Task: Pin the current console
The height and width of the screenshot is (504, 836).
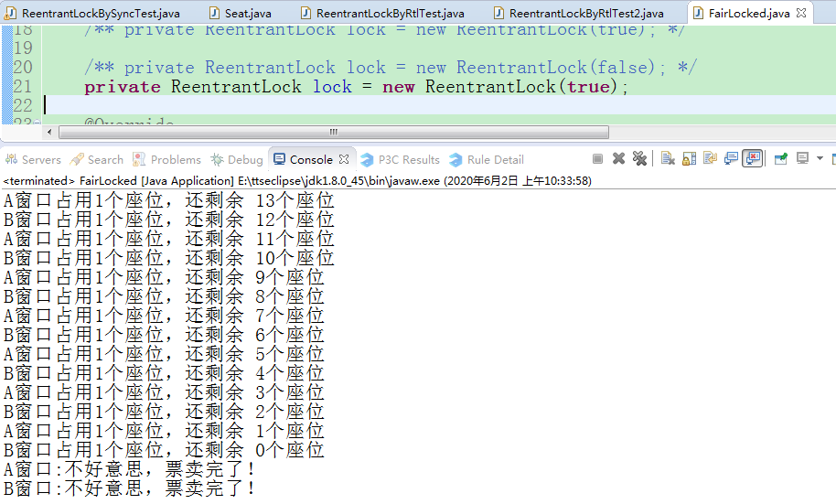Action: click(780, 159)
